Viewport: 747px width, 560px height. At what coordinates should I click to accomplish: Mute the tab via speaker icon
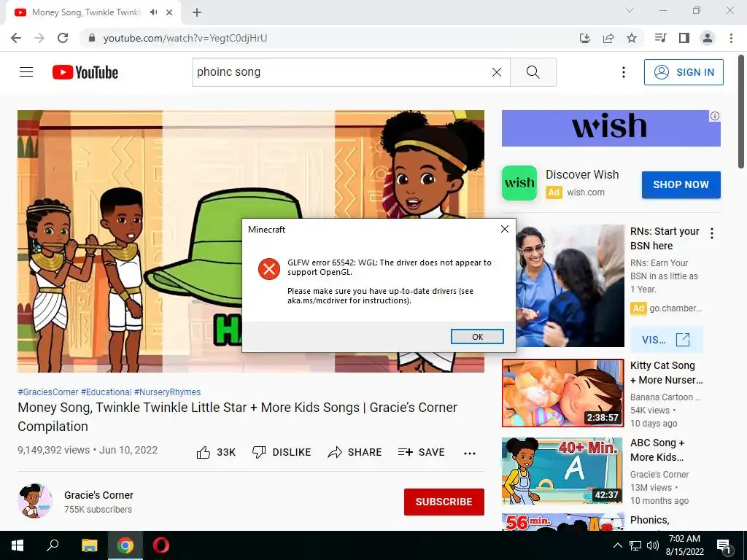(153, 12)
